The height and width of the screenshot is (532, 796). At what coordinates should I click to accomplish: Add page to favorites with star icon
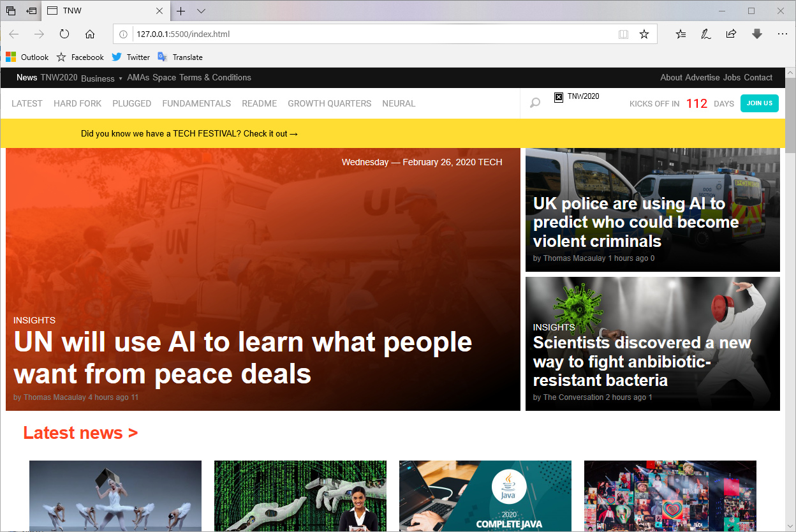coord(644,34)
